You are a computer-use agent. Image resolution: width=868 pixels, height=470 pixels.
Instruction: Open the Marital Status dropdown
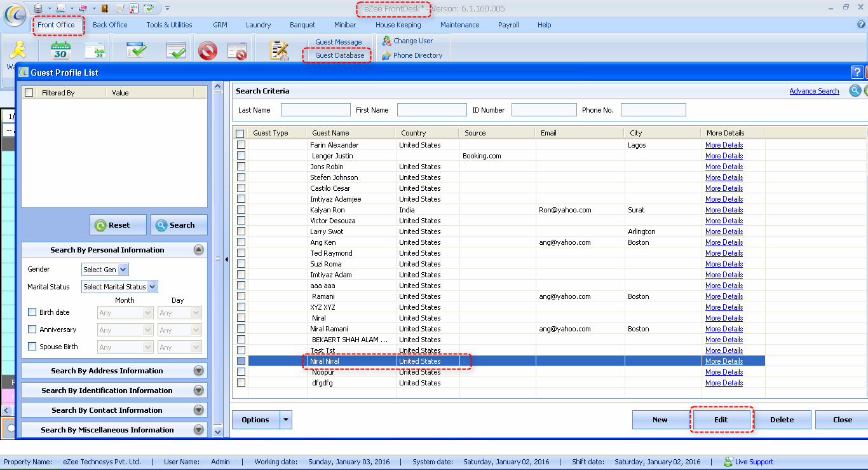(153, 287)
